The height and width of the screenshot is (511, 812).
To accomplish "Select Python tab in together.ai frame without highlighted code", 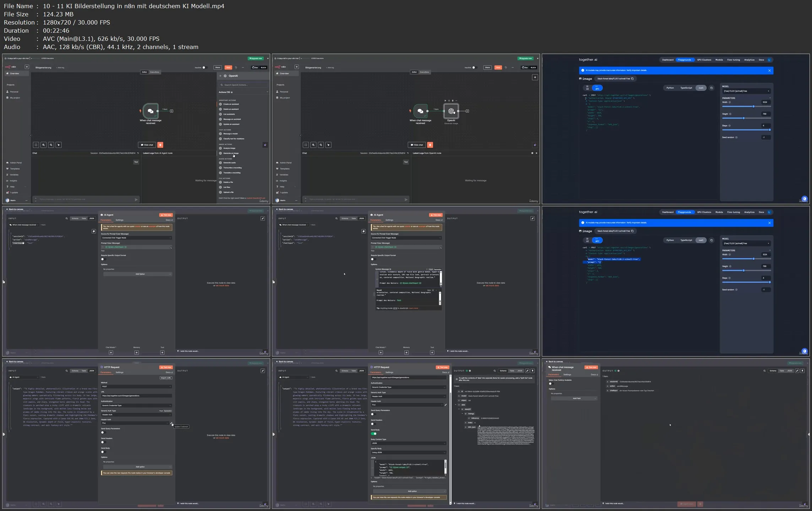I will [670, 88].
